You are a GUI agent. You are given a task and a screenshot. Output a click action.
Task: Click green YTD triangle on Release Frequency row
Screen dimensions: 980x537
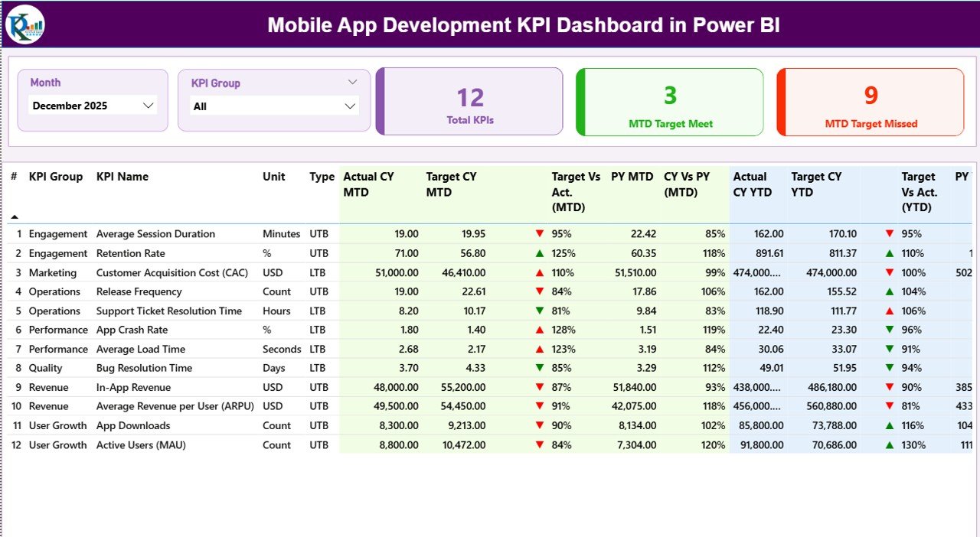887,291
